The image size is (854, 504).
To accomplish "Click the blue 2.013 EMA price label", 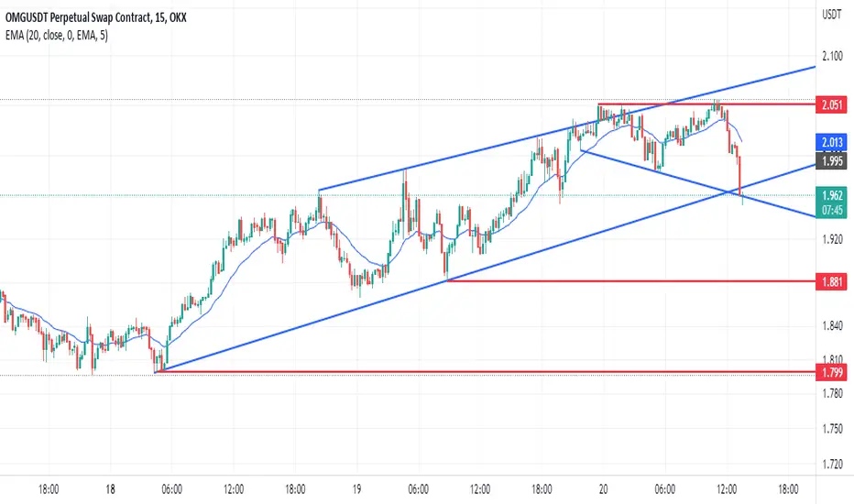I will 831,143.
